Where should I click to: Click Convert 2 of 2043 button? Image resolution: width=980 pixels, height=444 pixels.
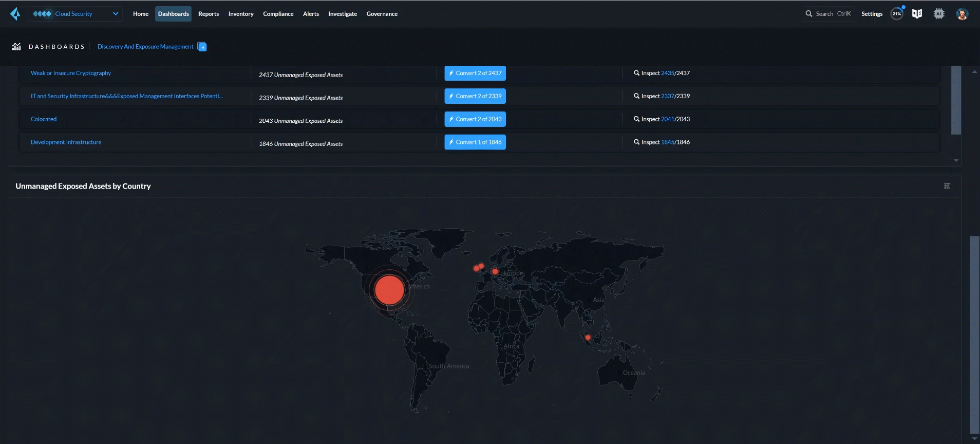coord(475,119)
